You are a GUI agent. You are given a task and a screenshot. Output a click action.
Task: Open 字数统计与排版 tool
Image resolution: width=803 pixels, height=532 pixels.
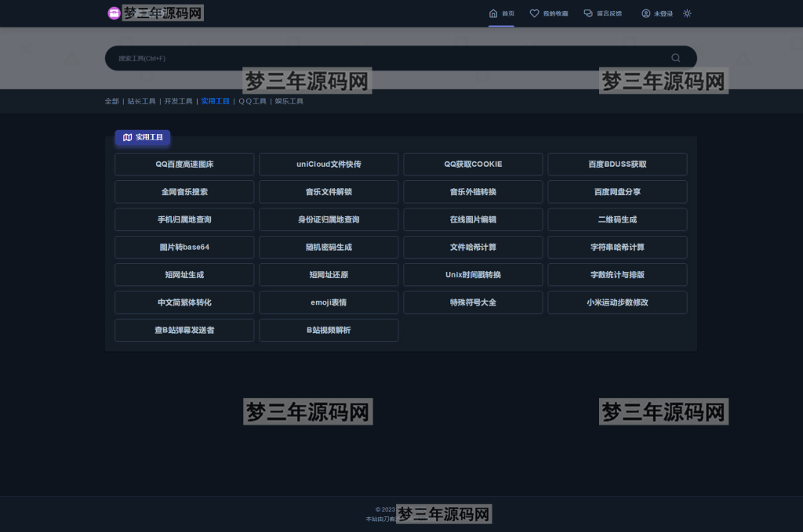coord(618,275)
